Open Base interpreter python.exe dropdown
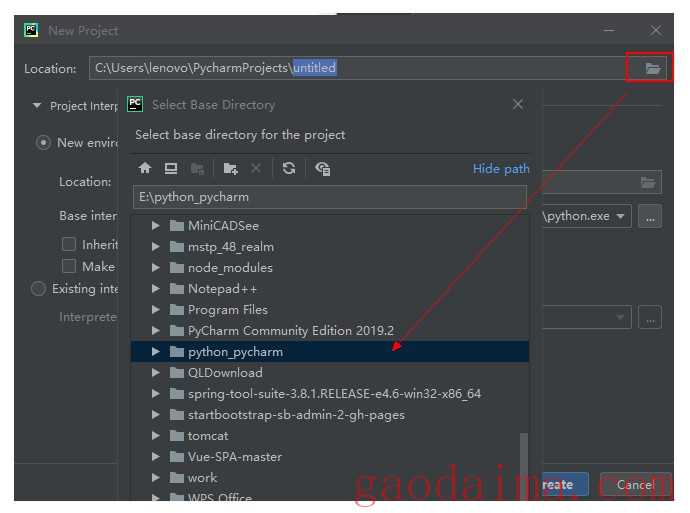Viewport: 690px width, 513px height. (620, 216)
